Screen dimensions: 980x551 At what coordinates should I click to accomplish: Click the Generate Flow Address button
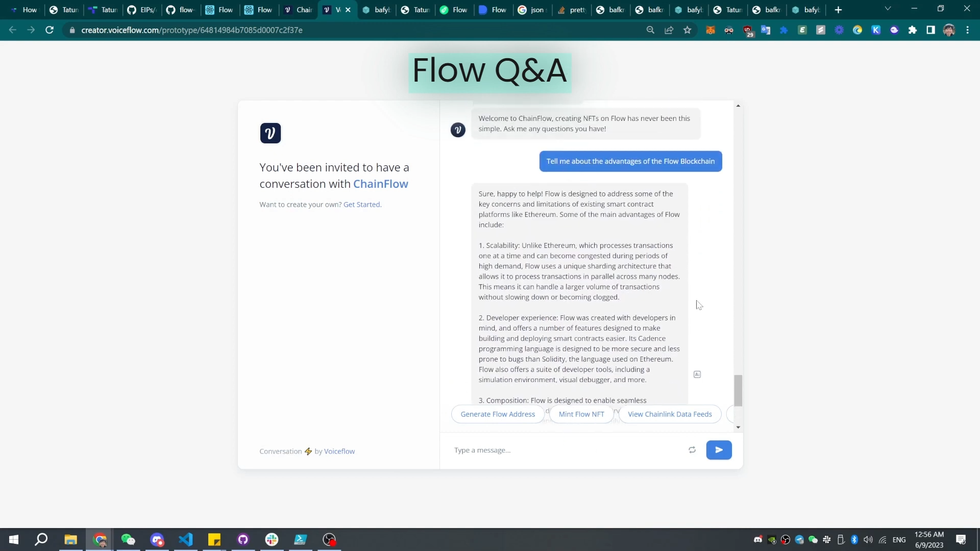coord(498,414)
